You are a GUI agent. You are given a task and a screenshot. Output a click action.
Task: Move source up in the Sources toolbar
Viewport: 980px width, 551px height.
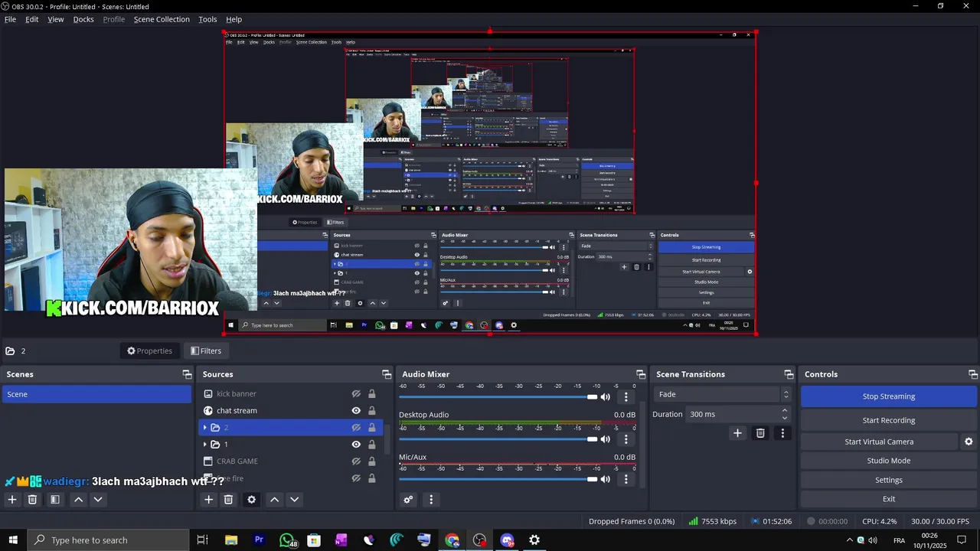click(274, 500)
